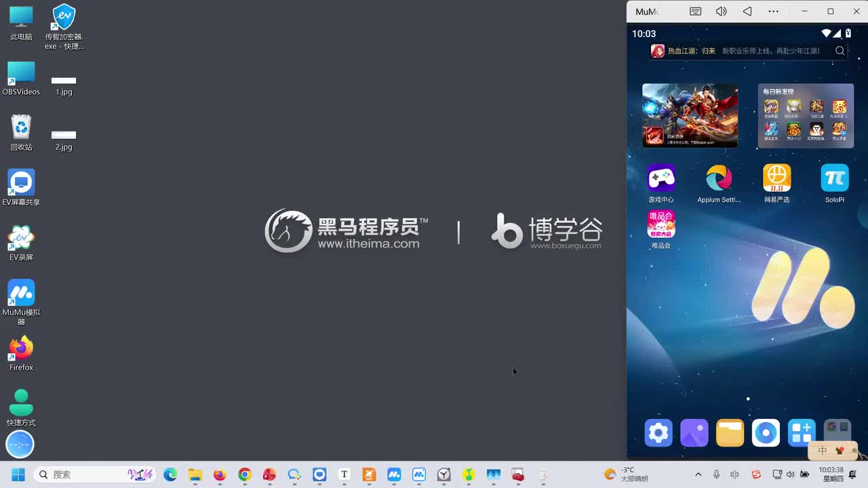Open the browser icon in emulator dock

[x=766, y=433]
